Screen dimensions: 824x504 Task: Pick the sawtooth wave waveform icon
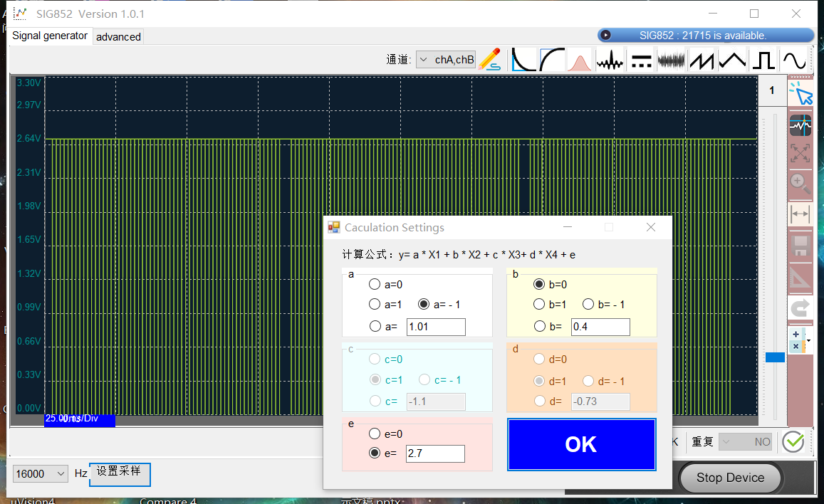(702, 60)
